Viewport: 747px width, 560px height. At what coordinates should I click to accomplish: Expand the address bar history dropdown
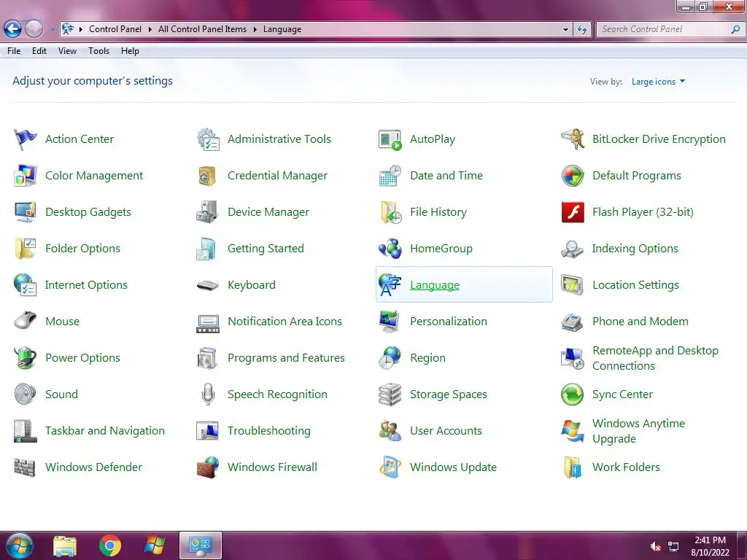565,29
